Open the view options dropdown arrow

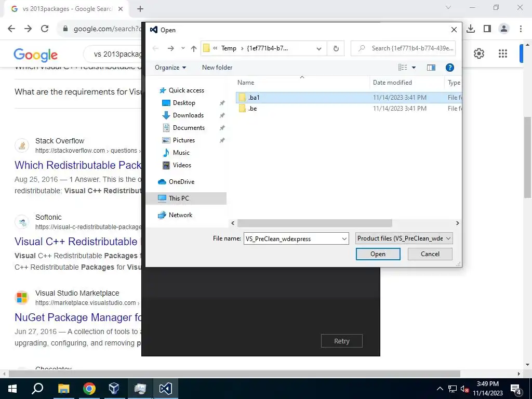(x=414, y=68)
